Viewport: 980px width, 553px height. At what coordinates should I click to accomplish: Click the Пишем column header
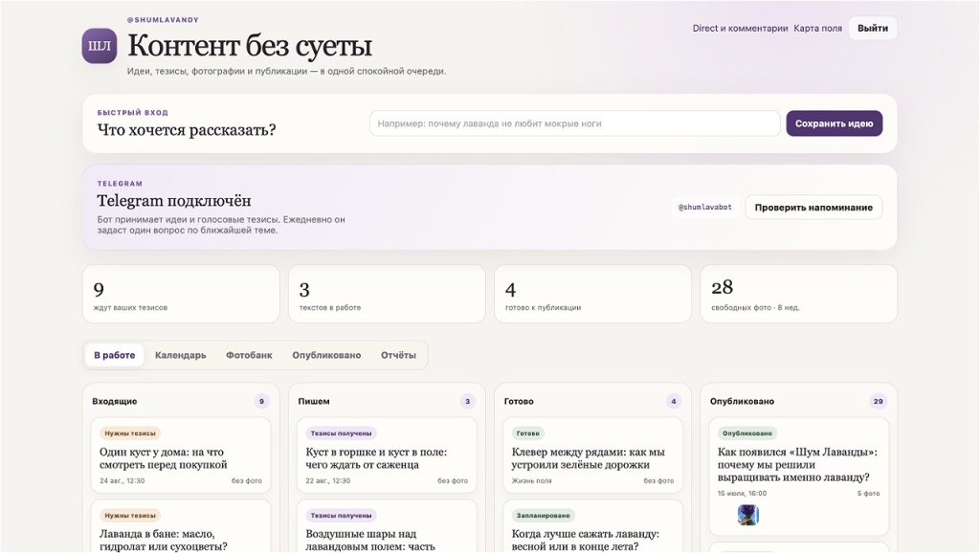tap(314, 401)
